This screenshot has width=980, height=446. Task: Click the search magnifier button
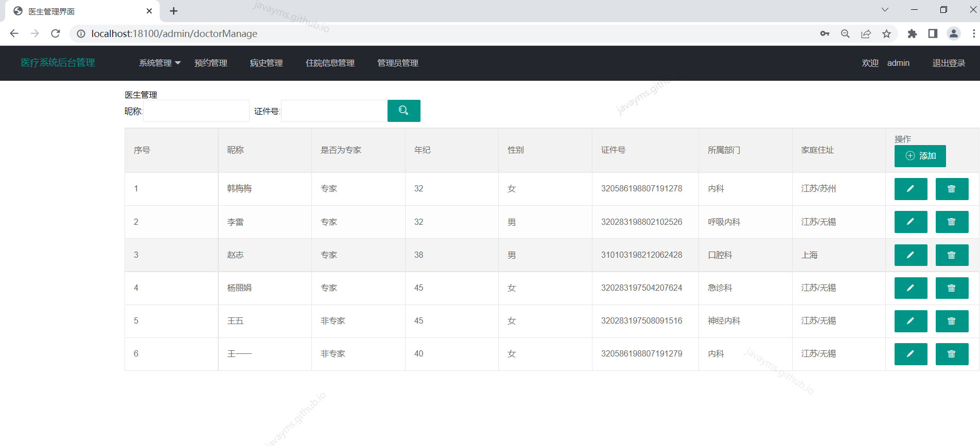[404, 111]
